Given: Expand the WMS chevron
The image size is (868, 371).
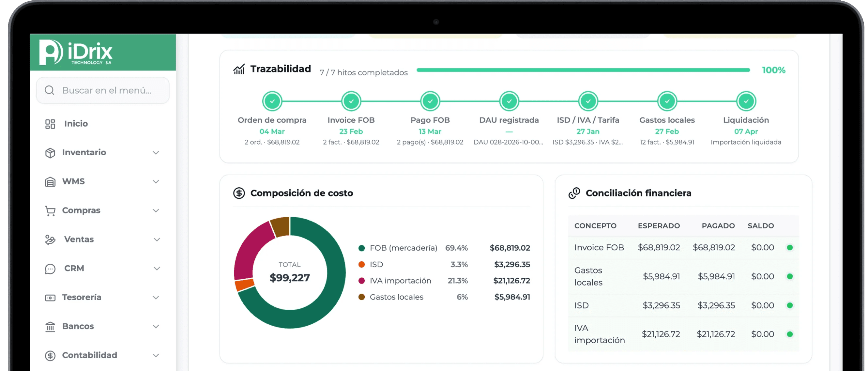Looking at the screenshot, I should click(x=156, y=182).
